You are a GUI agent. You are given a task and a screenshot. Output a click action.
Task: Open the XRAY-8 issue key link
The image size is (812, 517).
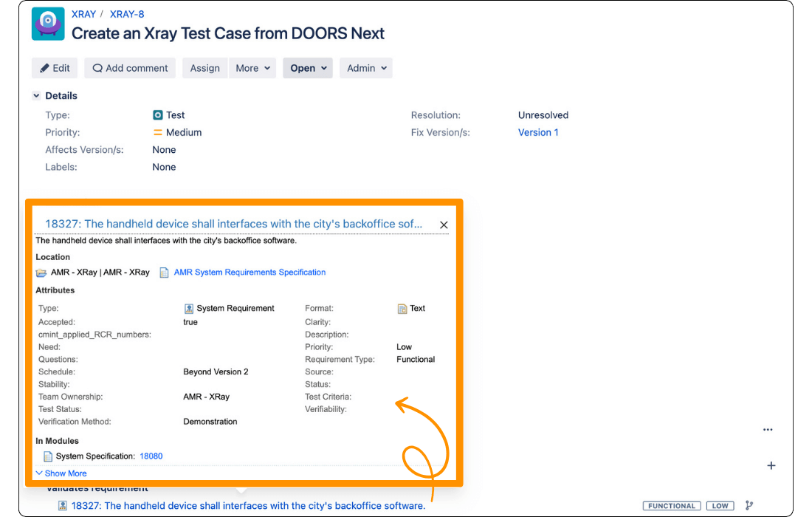click(x=127, y=14)
